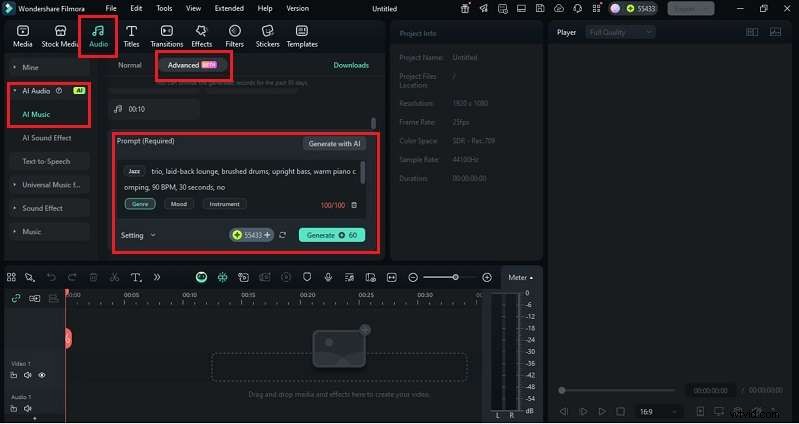The image size is (799, 424).
Task: Open the Tools menu
Action: pos(164,8)
